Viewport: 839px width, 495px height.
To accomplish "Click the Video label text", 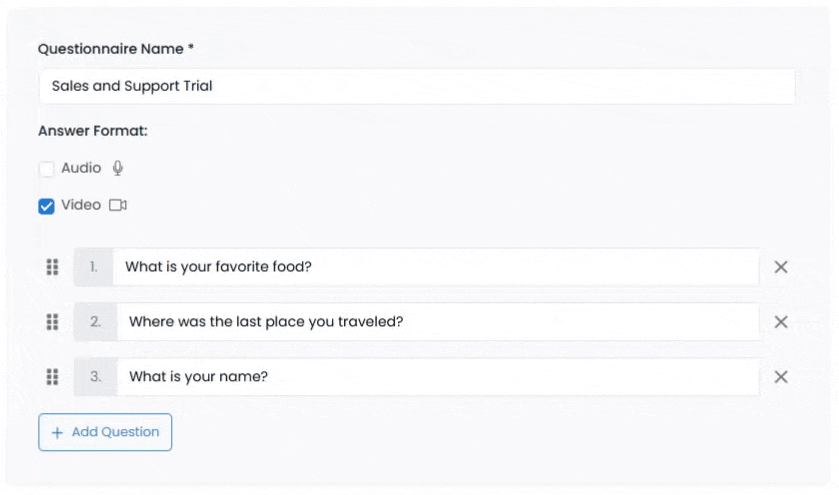I will (81, 205).
